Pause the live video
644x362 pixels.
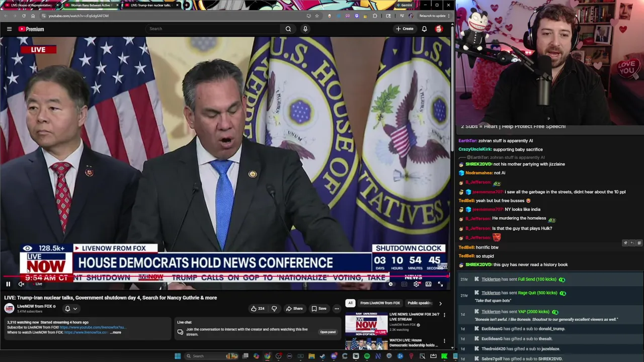pos(8,284)
